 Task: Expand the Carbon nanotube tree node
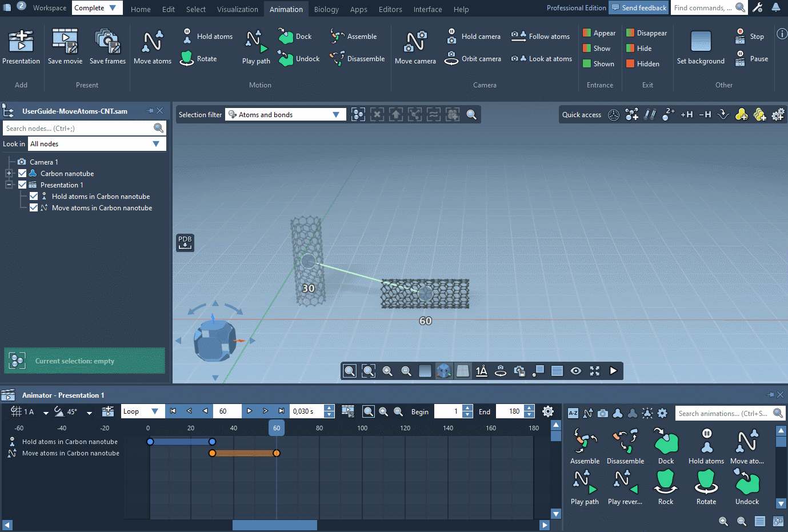pos(9,173)
